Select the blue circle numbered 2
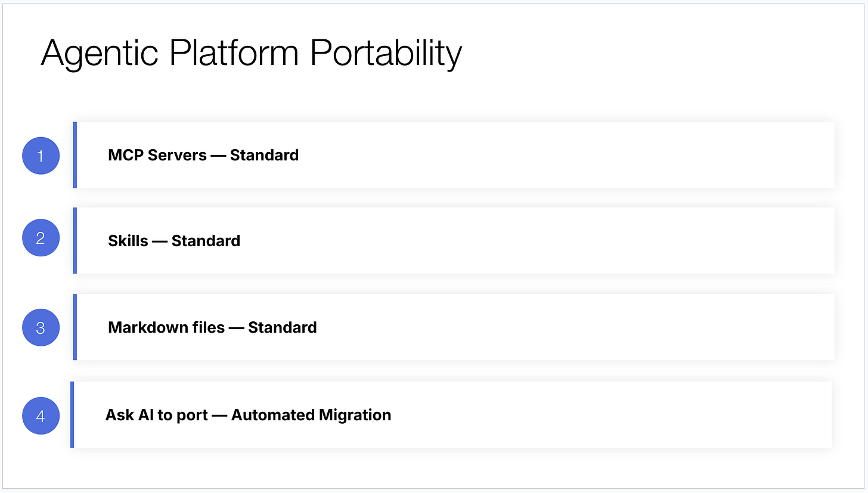The image size is (868, 493). coord(41,238)
